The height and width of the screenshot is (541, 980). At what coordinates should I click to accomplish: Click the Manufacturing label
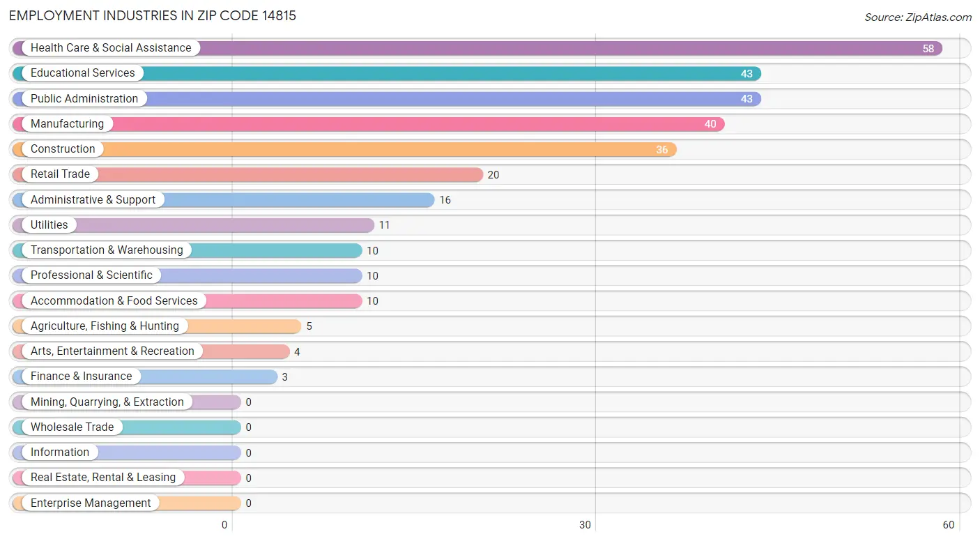click(x=67, y=124)
